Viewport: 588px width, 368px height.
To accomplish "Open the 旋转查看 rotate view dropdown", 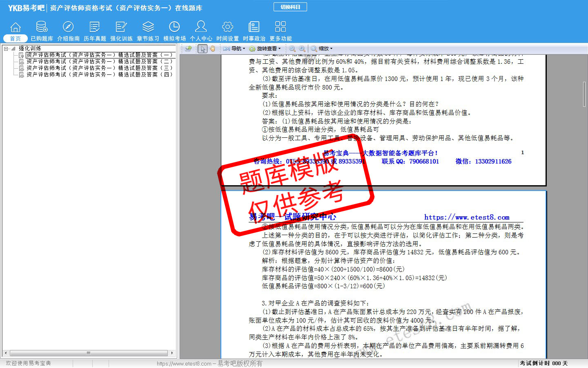I will 265,49.
